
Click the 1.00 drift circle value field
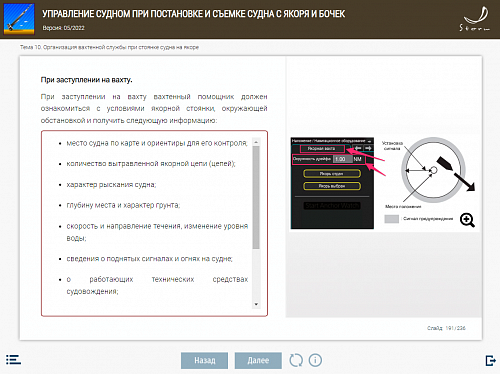[343, 159]
